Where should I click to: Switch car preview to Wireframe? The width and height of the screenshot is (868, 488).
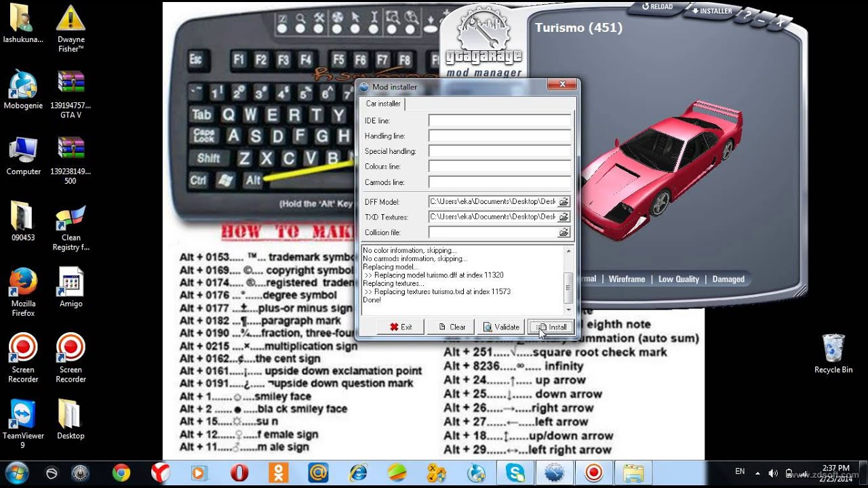pos(627,279)
